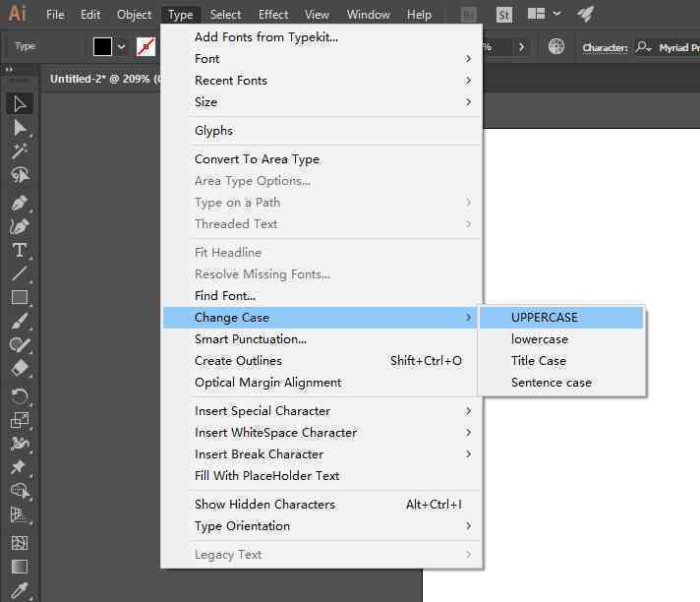Open the View menu
Viewport: 700px width, 602px height.
[x=317, y=15]
